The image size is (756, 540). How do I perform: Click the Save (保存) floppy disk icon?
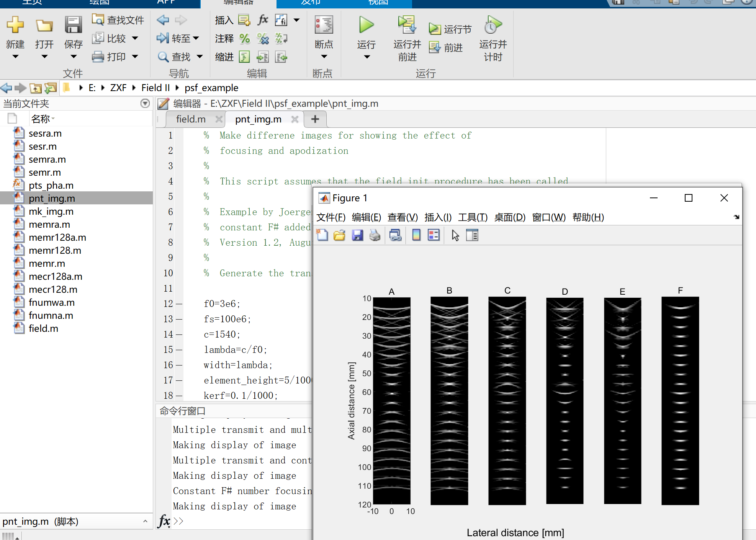click(73, 25)
